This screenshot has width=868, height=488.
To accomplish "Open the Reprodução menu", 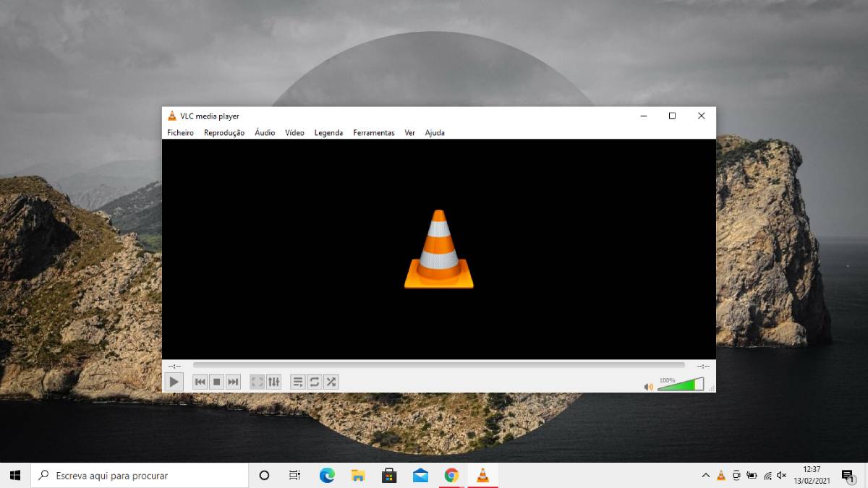I will point(224,133).
